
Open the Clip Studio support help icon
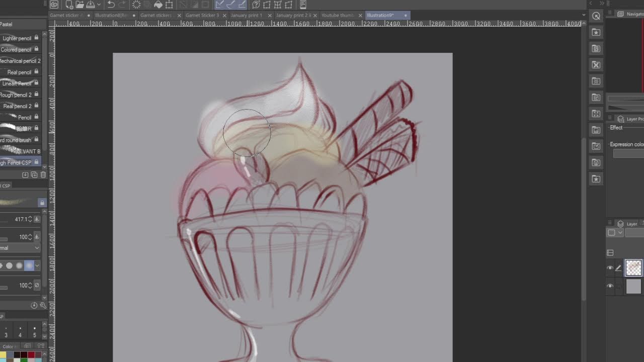pyautogui.click(x=256, y=5)
